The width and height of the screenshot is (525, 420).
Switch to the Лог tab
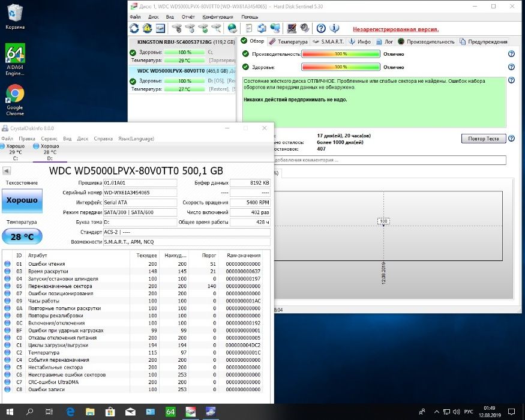click(385, 41)
